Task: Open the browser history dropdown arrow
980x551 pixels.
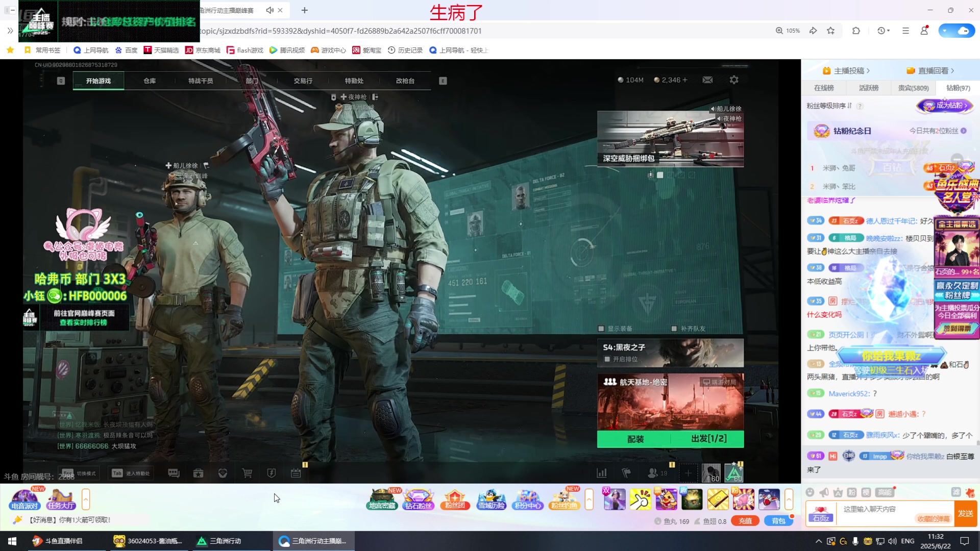Action: [x=889, y=31]
